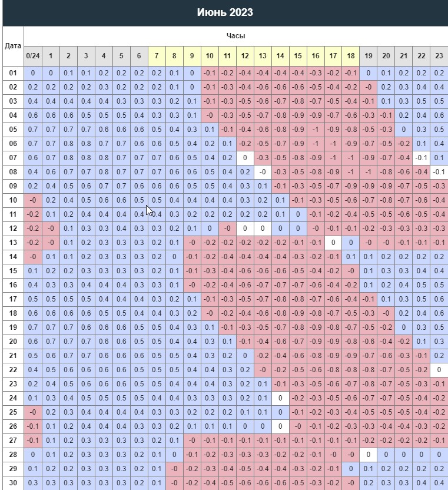Click white zero cell at date 07, hour 12
448x490 pixels.
click(245, 158)
